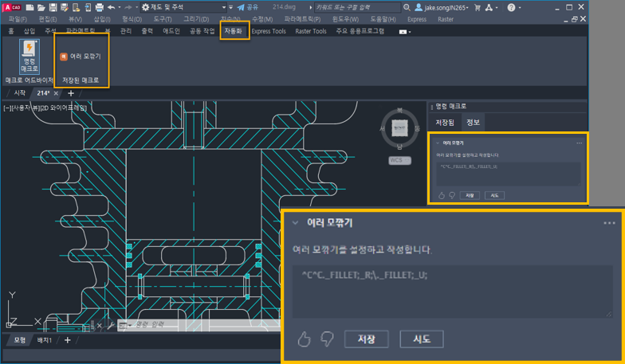Click the keyword search input field
This screenshot has width=625, height=364.
[357, 7]
